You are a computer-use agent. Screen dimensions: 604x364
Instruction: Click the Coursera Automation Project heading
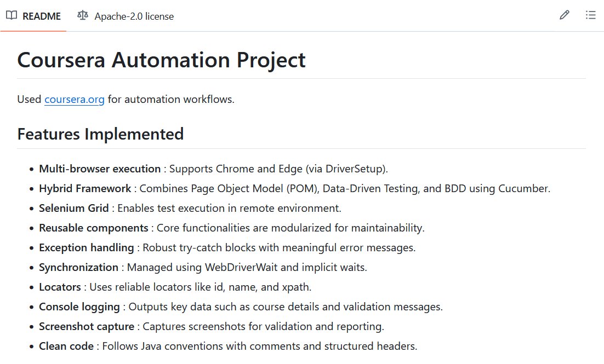(x=161, y=60)
